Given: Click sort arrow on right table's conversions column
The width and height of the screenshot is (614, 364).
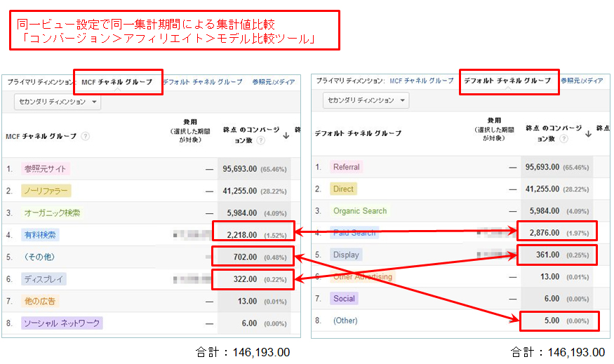Looking at the screenshot, I should click(x=587, y=134).
